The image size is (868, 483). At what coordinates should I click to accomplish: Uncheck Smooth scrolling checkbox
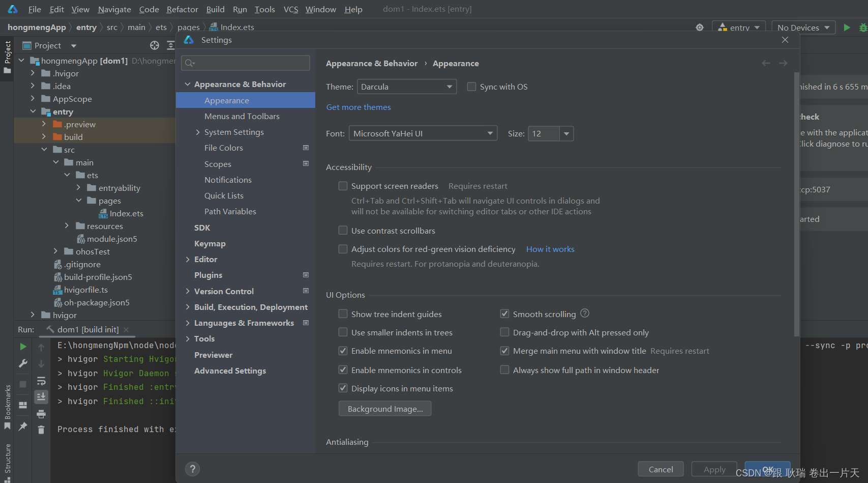click(505, 314)
